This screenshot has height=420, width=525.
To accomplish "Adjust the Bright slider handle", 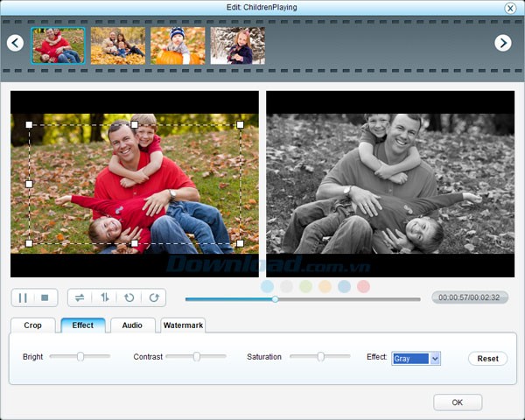I will [x=80, y=357].
